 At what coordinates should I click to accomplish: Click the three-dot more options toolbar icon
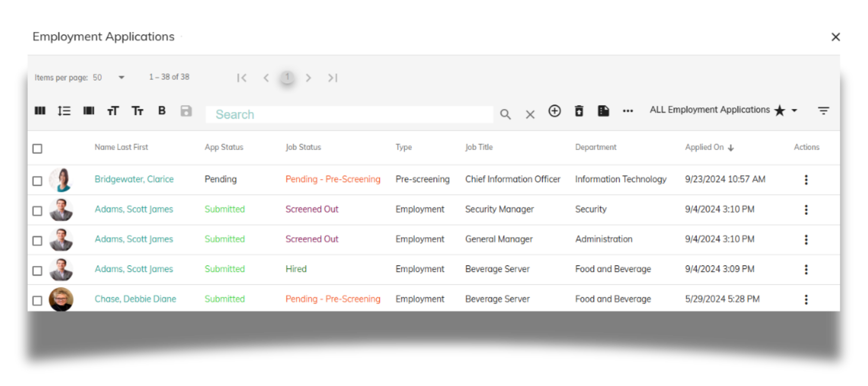pyautogui.click(x=628, y=111)
